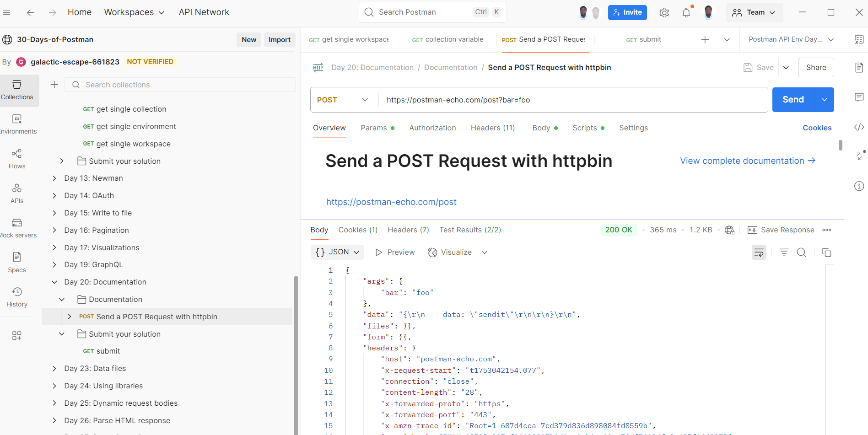Select 'GET collection variable' tab

tap(447, 40)
